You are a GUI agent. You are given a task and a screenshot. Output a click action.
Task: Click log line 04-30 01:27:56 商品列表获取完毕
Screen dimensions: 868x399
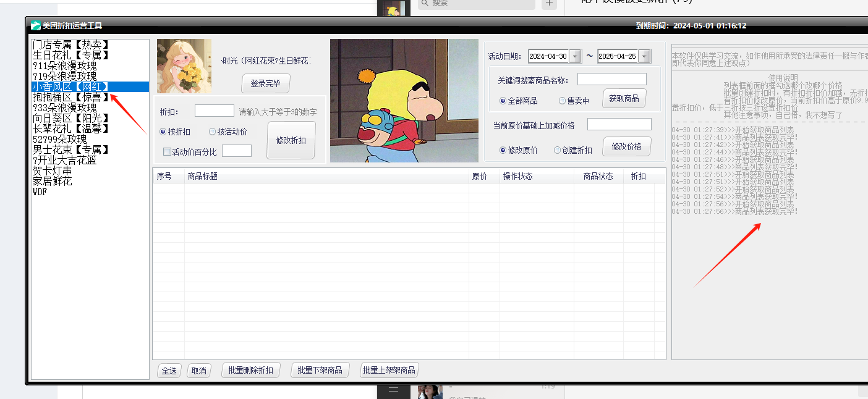coord(734,212)
